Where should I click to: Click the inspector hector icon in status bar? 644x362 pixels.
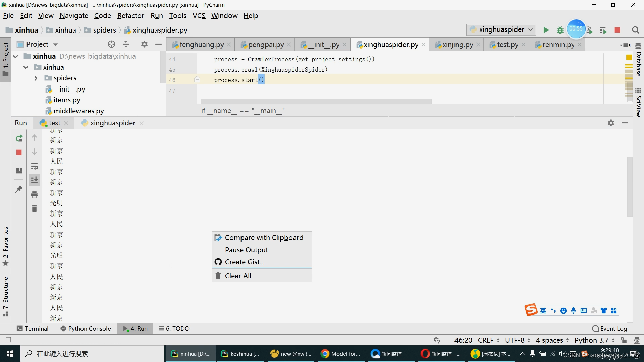pos(637,340)
